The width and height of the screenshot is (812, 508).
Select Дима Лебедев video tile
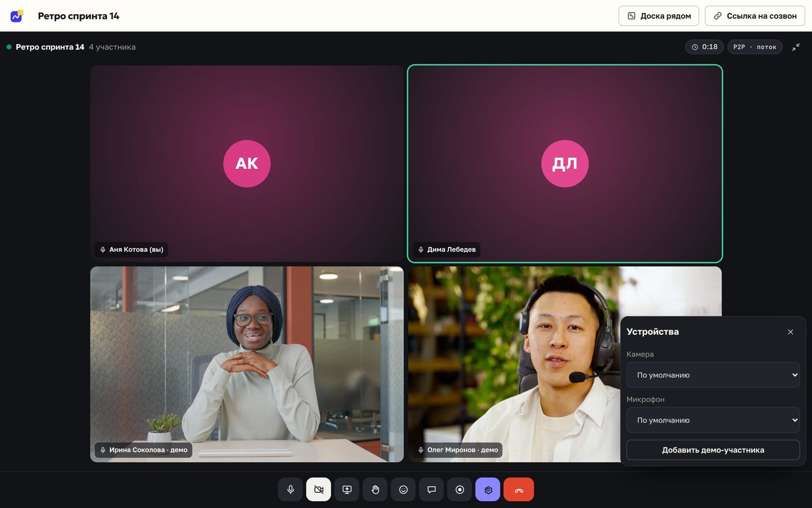click(x=565, y=164)
